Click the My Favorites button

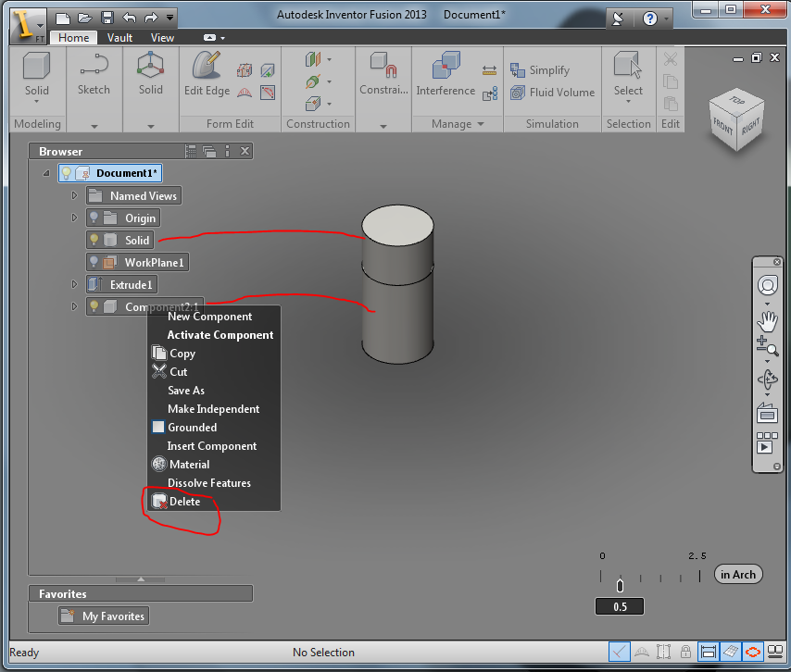[x=103, y=616]
